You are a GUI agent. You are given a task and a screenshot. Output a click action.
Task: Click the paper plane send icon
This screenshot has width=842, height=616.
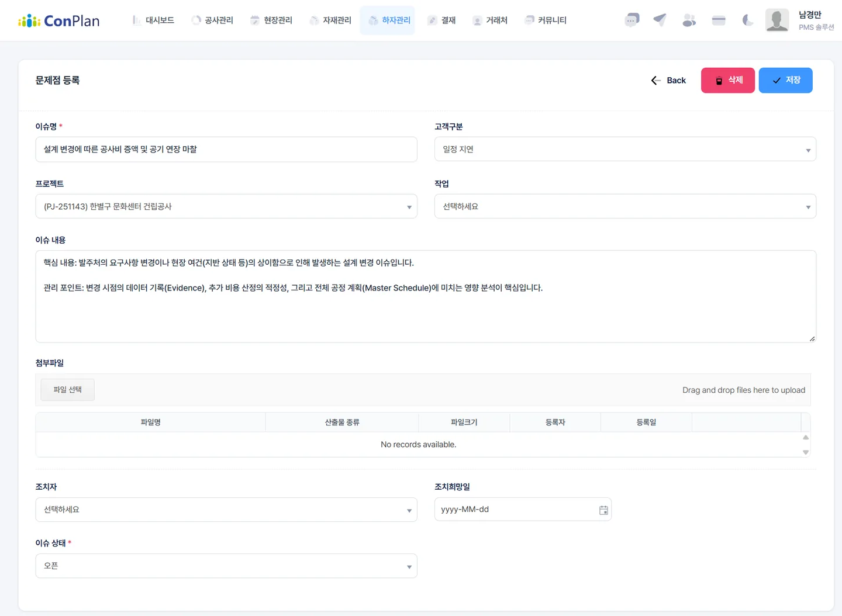(660, 20)
